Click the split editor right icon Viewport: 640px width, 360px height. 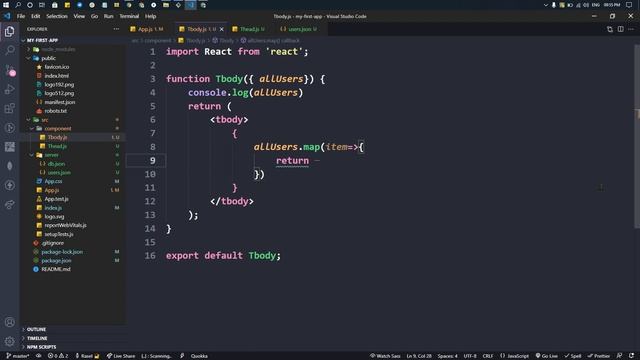click(620, 29)
